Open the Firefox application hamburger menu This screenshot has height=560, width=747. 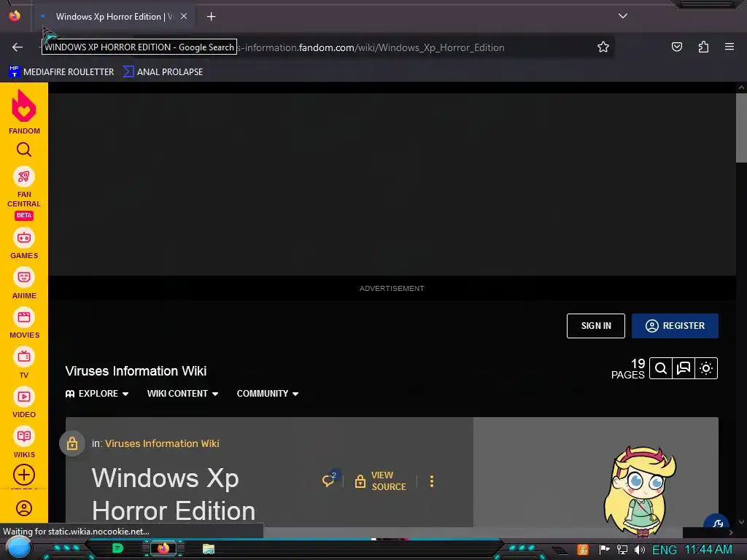pyautogui.click(x=729, y=47)
